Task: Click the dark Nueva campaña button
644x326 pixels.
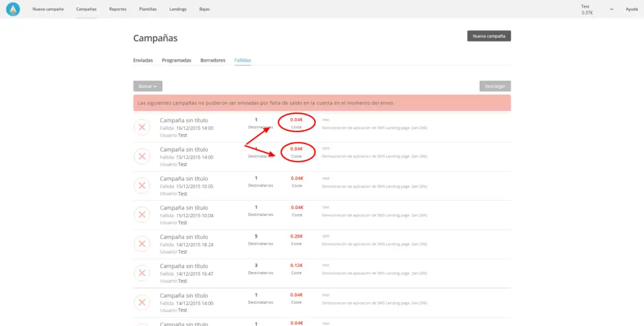Action: [x=489, y=37]
